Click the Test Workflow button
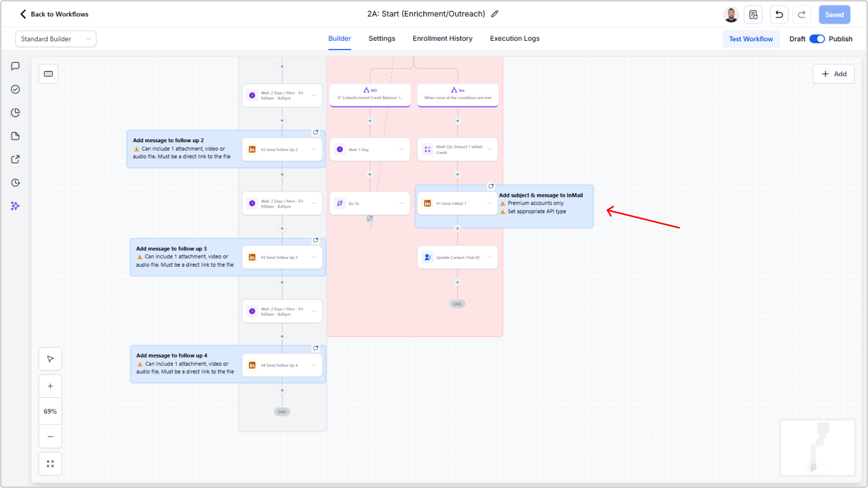The width and height of the screenshot is (868, 488). [751, 39]
